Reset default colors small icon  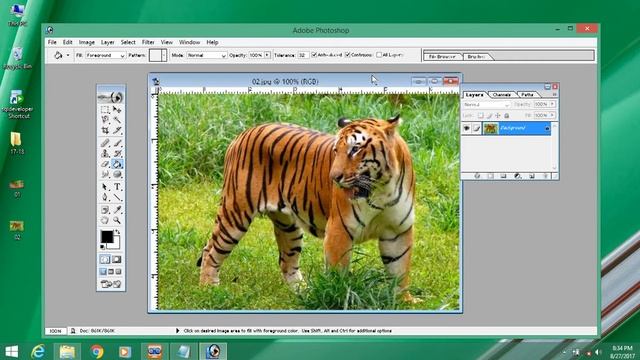102,247
